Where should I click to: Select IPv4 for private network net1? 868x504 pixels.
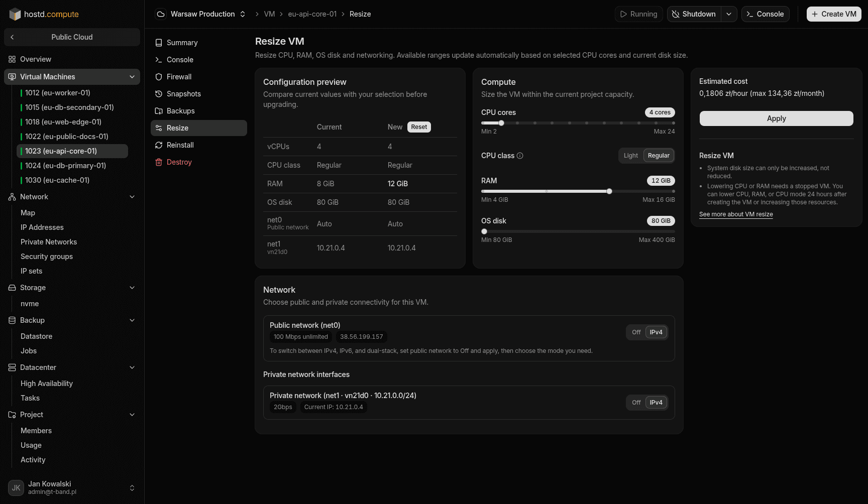tap(656, 403)
